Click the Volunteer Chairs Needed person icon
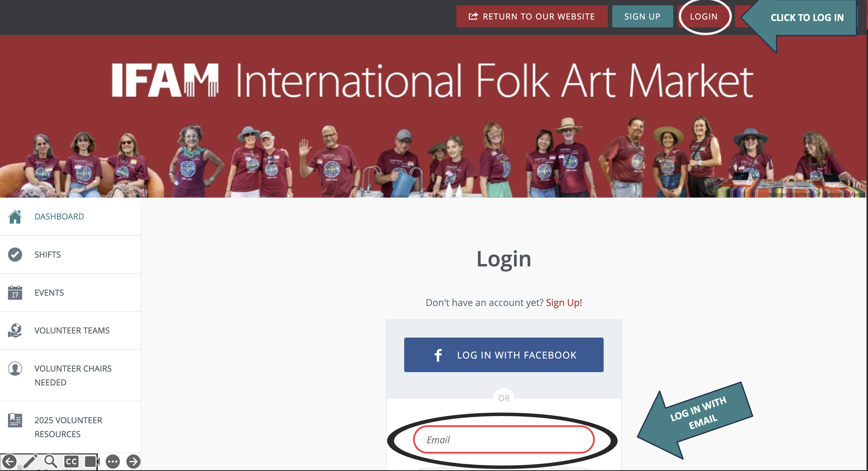The height and width of the screenshot is (471, 868). pyautogui.click(x=15, y=368)
